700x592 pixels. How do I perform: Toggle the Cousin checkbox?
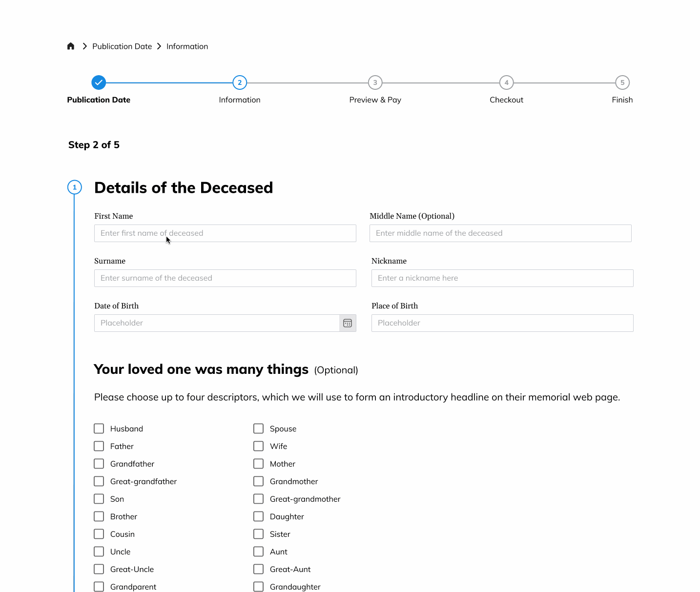point(99,534)
